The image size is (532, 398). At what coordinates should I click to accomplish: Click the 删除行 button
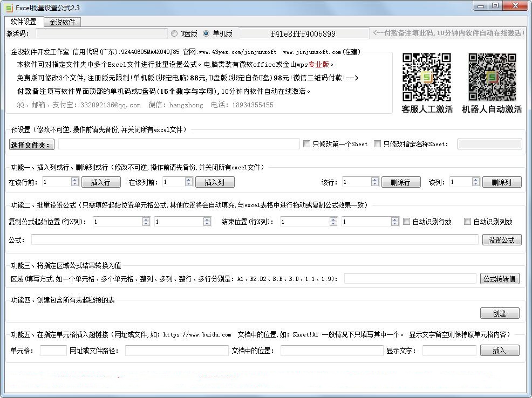[401, 182]
